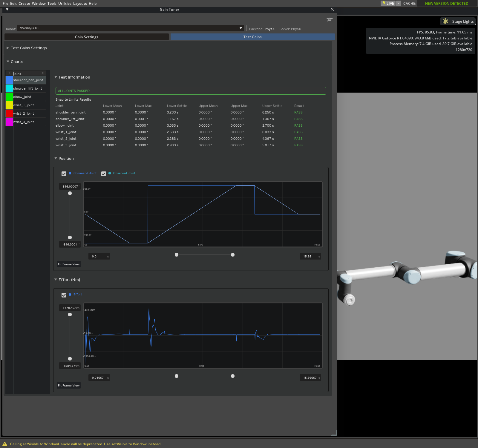Click the Stage Lights button label
The width and height of the screenshot is (478, 448).
[463, 22]
